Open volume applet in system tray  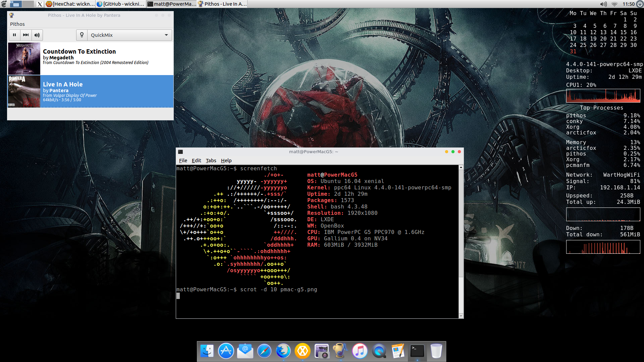[x=603, y=4]
